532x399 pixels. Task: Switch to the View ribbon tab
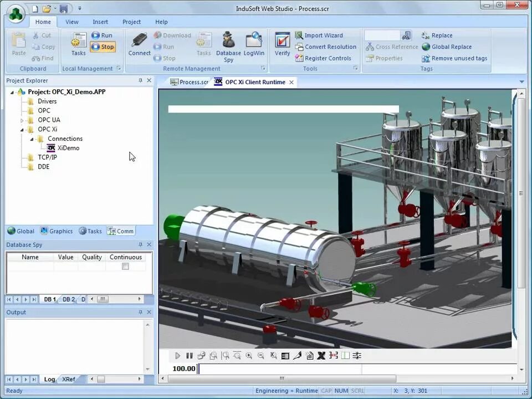72,22
